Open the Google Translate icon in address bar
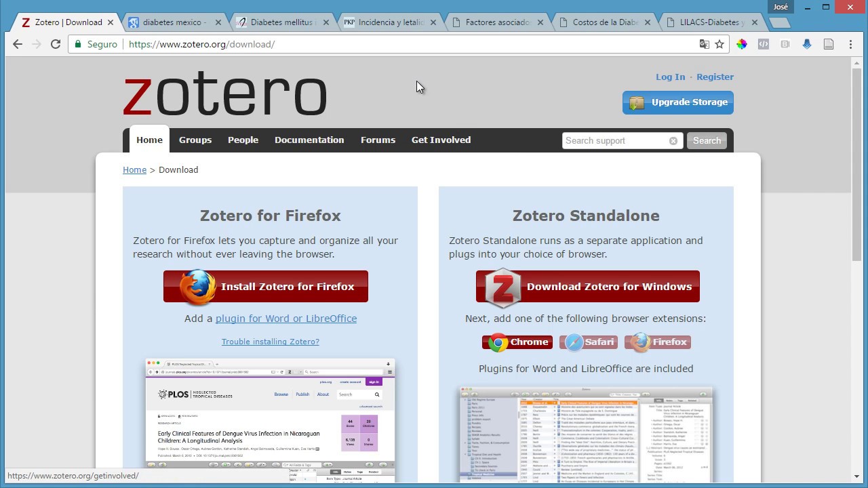Viewport: 868px width, 488px height. click(x=705, y=44)
